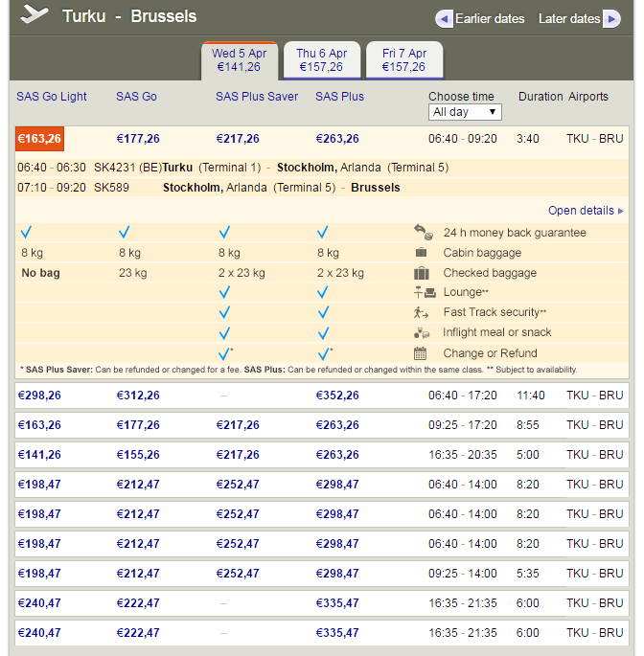Viewport: 644px width, 656px height.
Task: Switch to the Fri 7 Apr date tab
Action: 403,60
